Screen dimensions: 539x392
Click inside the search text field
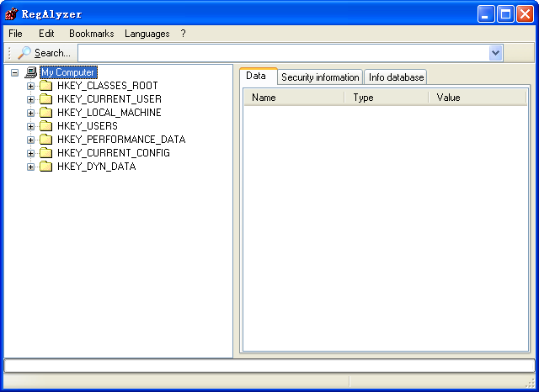pyautogui.click(x=282, y=53)
